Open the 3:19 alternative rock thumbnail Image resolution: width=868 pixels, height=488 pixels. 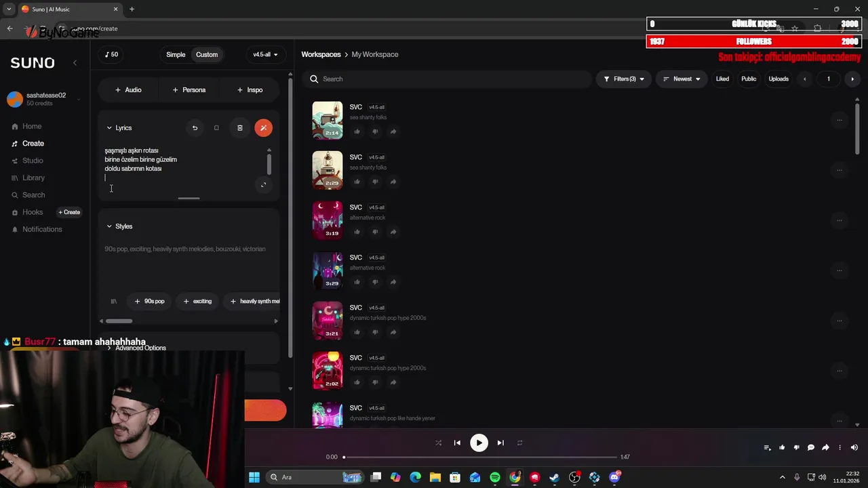328,220
